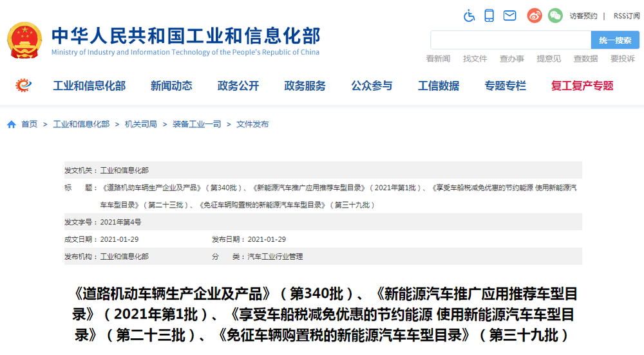644x355 pixels.
Task: Open the mobile version phone icon
Action: [x=489, y=15]
